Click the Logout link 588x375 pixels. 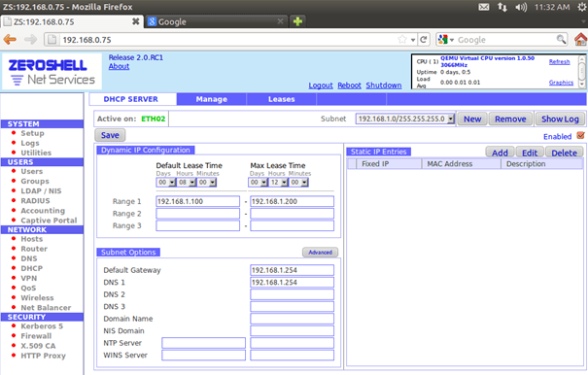(x=321, y=85)
